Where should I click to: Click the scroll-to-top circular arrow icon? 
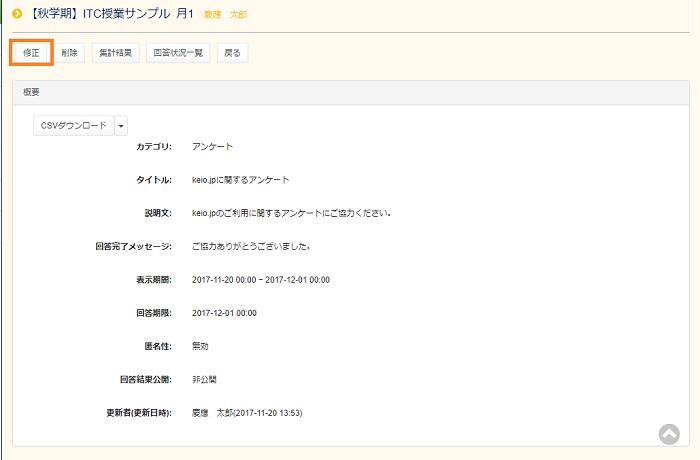click(x=669, y=434)
